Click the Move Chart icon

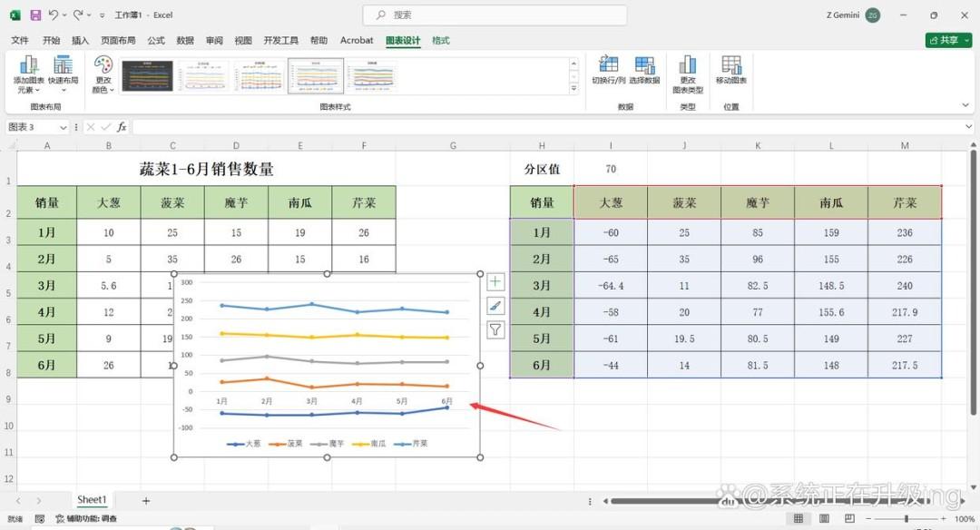[731, 70]
